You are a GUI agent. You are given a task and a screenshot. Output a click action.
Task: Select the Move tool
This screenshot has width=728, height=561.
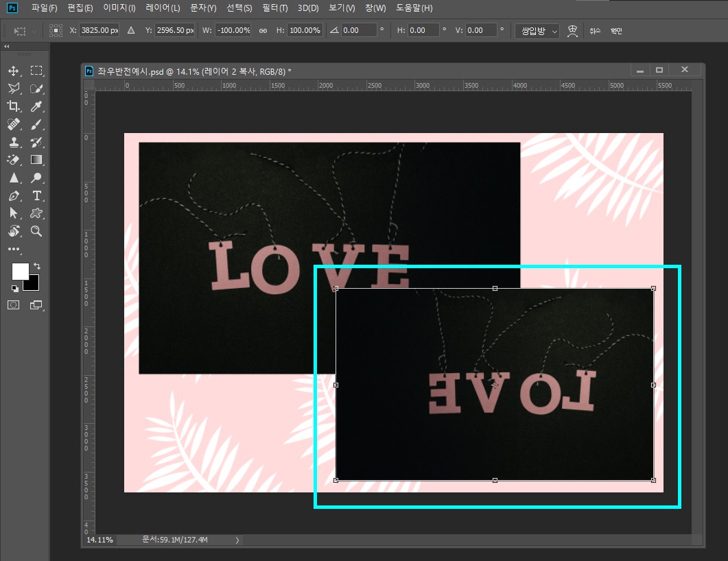point(14,71)
